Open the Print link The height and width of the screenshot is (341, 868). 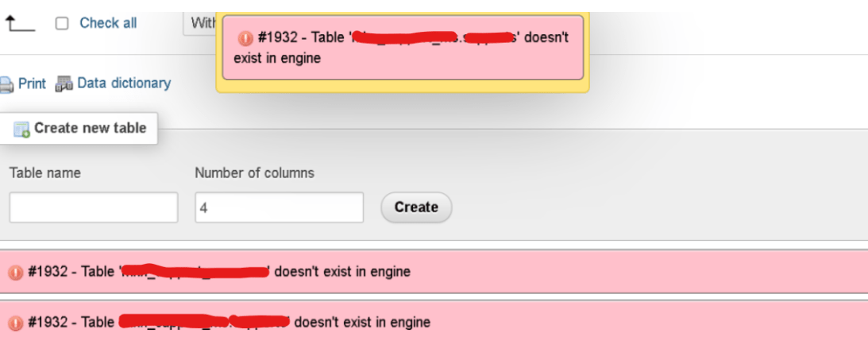(32, 83)
